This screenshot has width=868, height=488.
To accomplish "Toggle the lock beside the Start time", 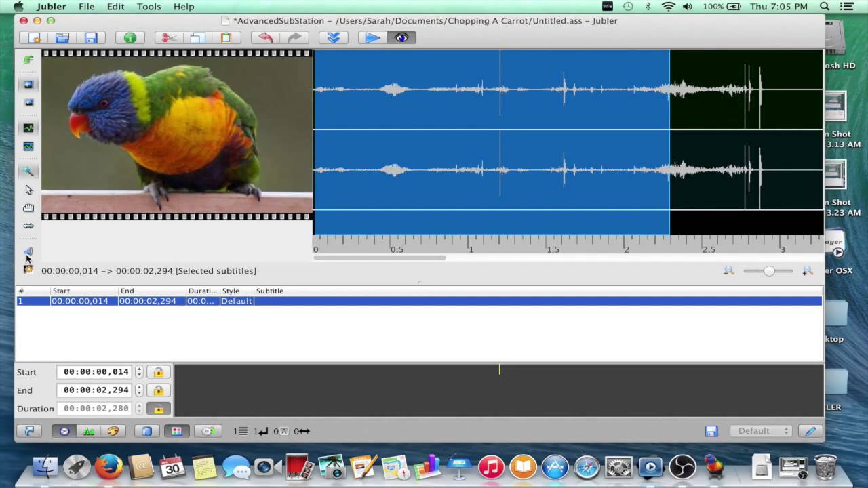I will coord(158,372).
